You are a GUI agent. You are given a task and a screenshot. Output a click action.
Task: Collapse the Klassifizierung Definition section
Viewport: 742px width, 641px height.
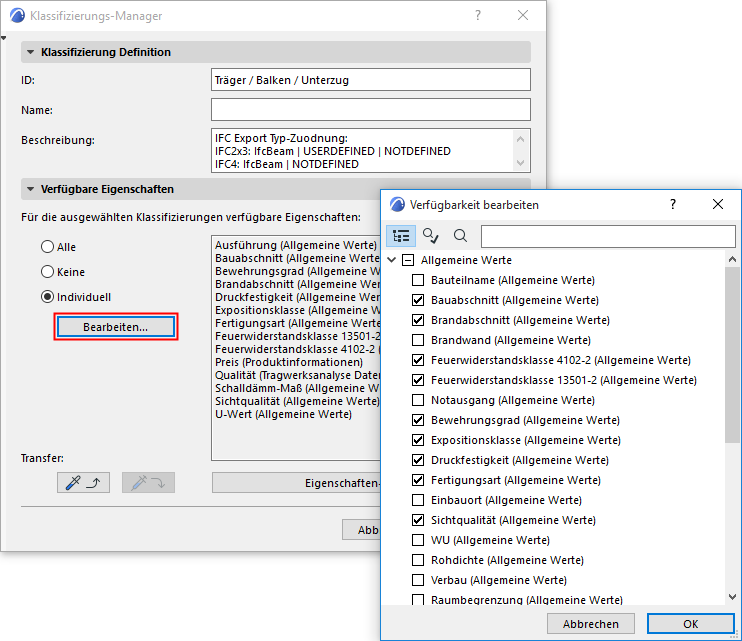(x=31, y=52)
